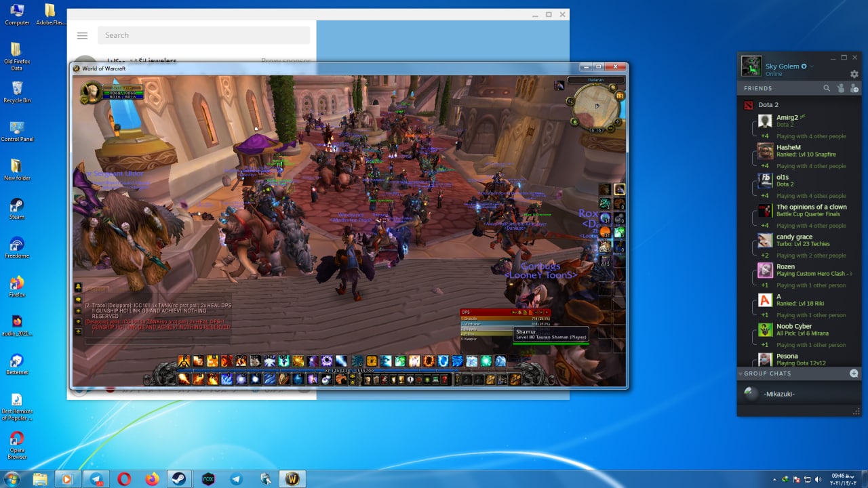Viewport: 868px width, 488px height.
Task: Click Telegram Search field
Action: coord(203,35)
